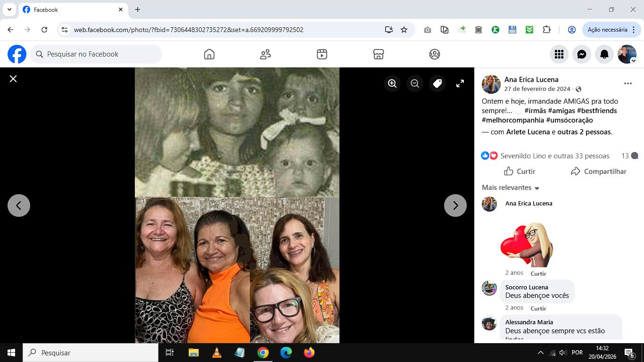644x362 pixels.
Task: Open the notifications bell
Action: [x=604, y=54]
